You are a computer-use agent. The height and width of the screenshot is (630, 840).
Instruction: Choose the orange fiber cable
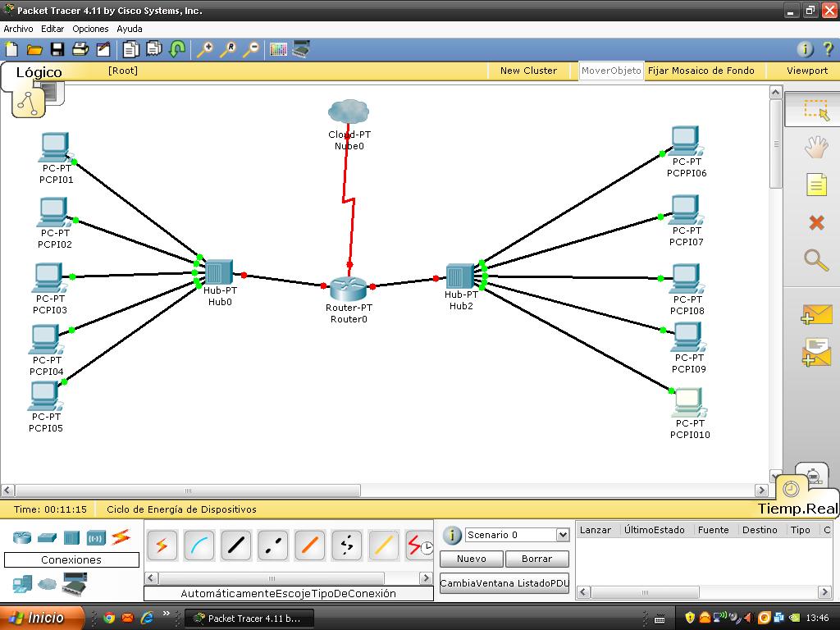(x=309, y=546)
